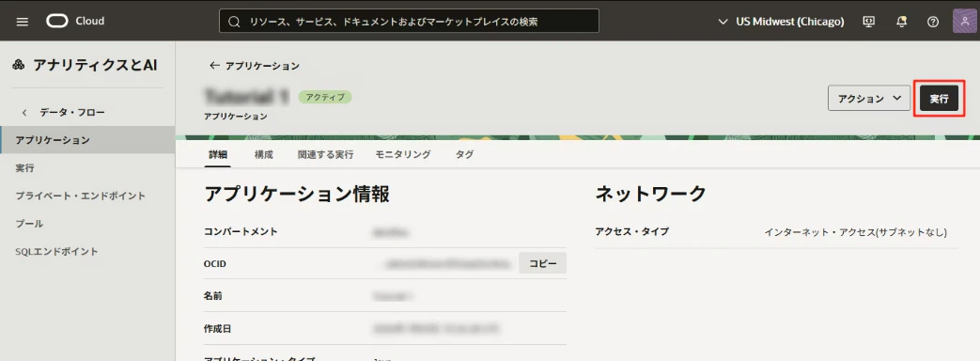
Task: Click the アナリティクスとAI service icon
Action: click(19, 65)
